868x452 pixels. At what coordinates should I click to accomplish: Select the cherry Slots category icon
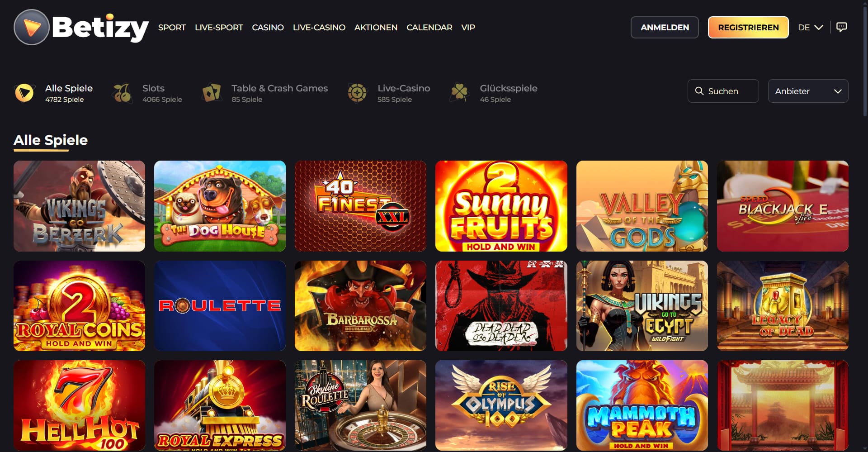[x=122, y=93]
